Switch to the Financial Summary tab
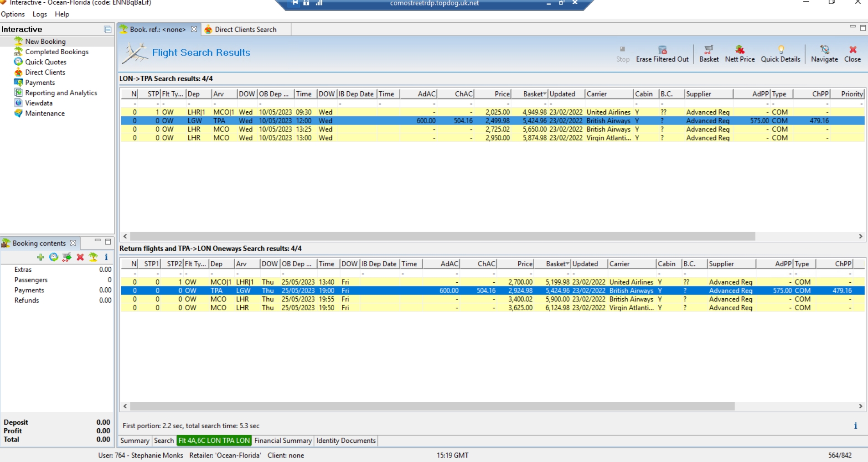This screenshot has height=462, width=868. (x=283, y=441)
